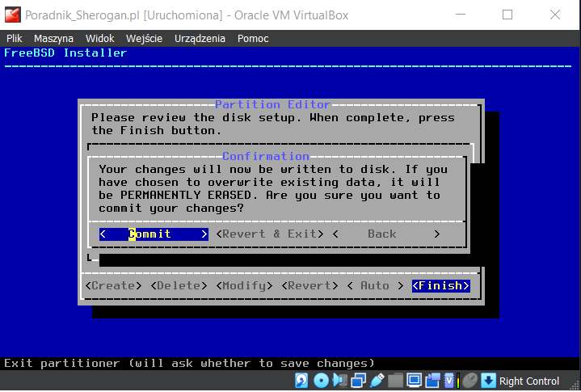Click the hard disk activity status icon

[x=301, y=381]
